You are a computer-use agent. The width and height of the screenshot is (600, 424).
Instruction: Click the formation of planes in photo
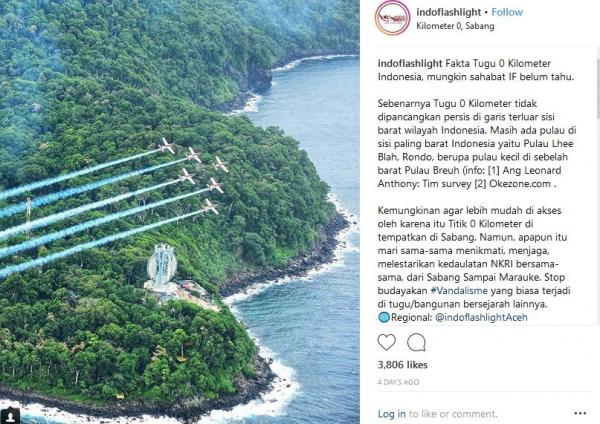[195, 175]
